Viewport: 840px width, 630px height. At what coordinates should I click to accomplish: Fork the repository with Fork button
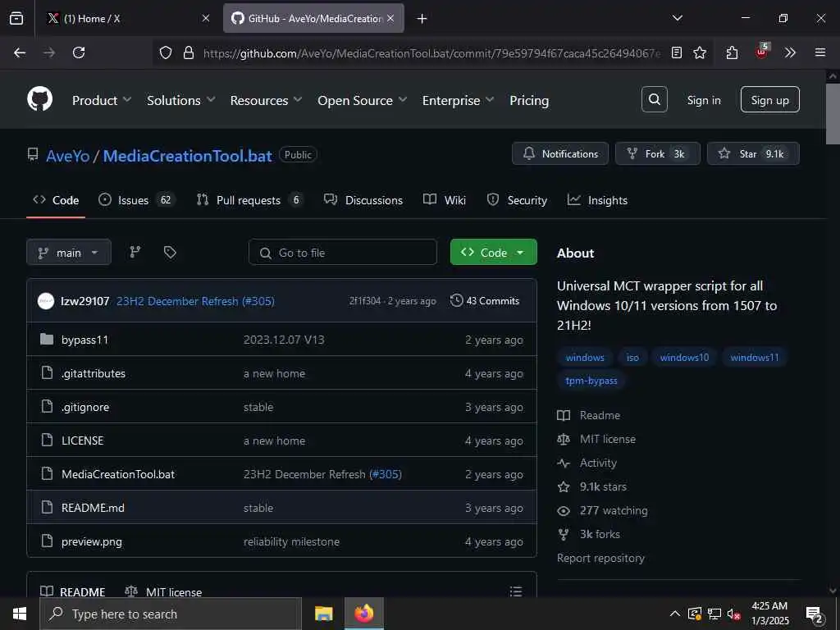657,153
